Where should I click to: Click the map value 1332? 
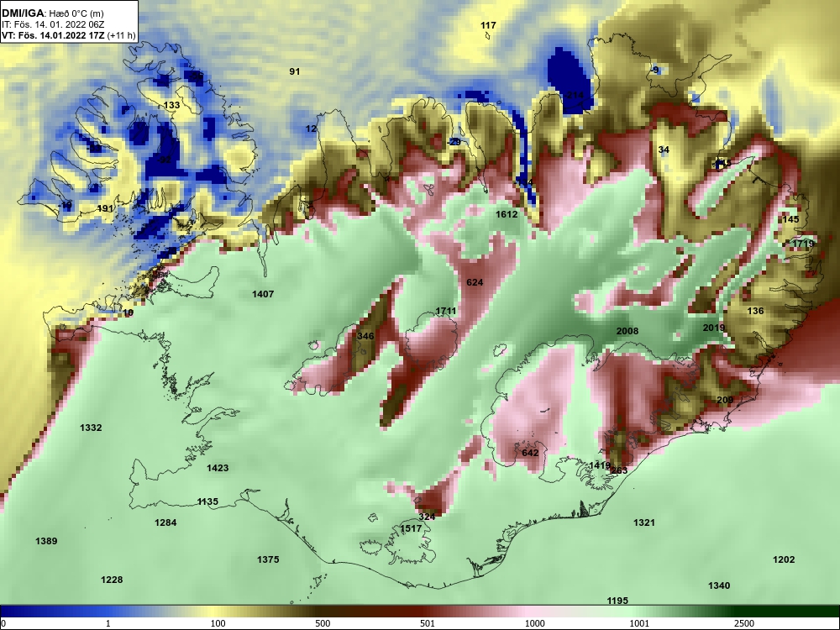[91, 428]
